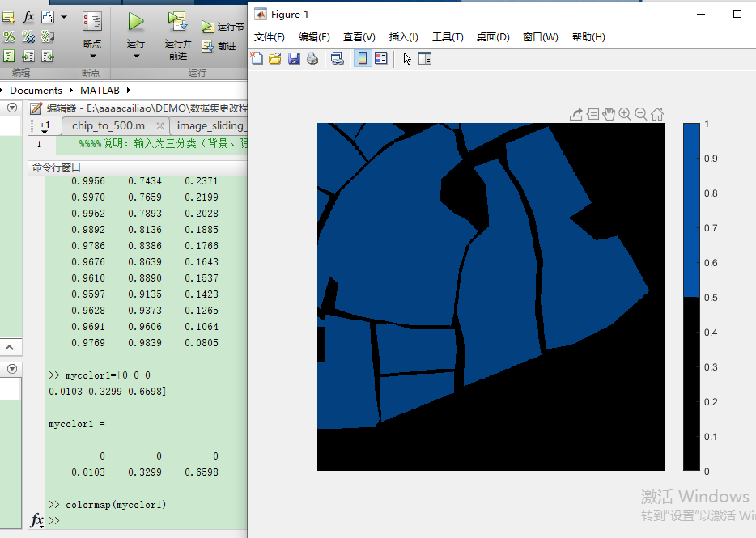Toggle the Zoom Out magnifier on axes
756x538 pixels.
coord(641,114)
